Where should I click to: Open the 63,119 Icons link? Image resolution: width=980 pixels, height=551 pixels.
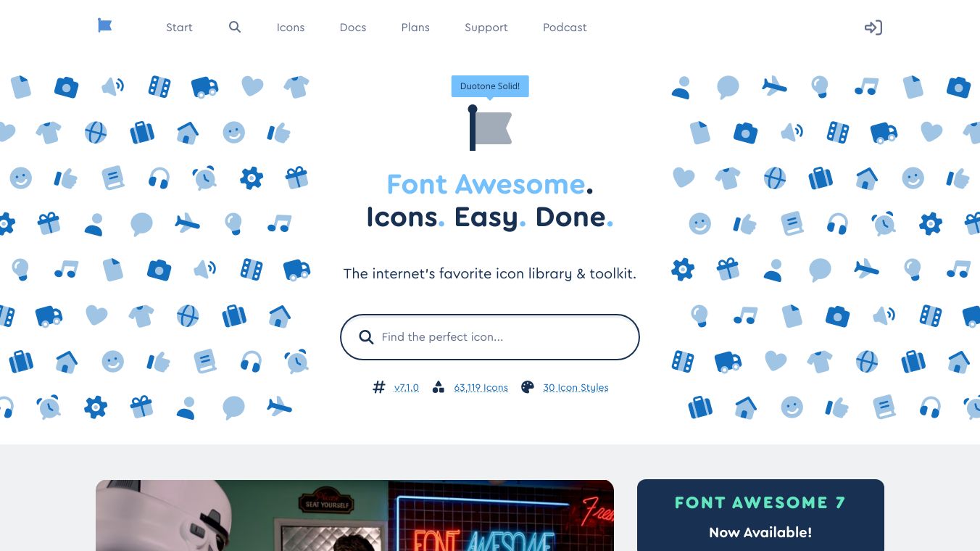pos(481,388)
